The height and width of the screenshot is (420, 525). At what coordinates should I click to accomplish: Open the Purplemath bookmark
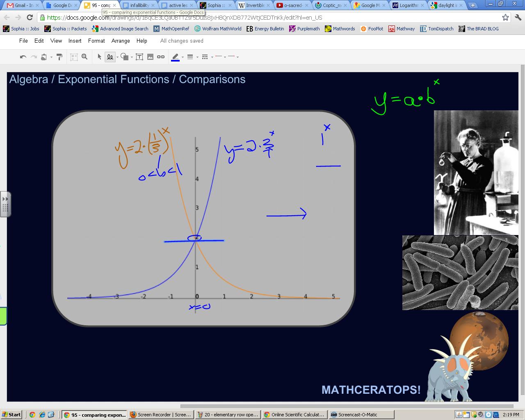click(304, 29)
